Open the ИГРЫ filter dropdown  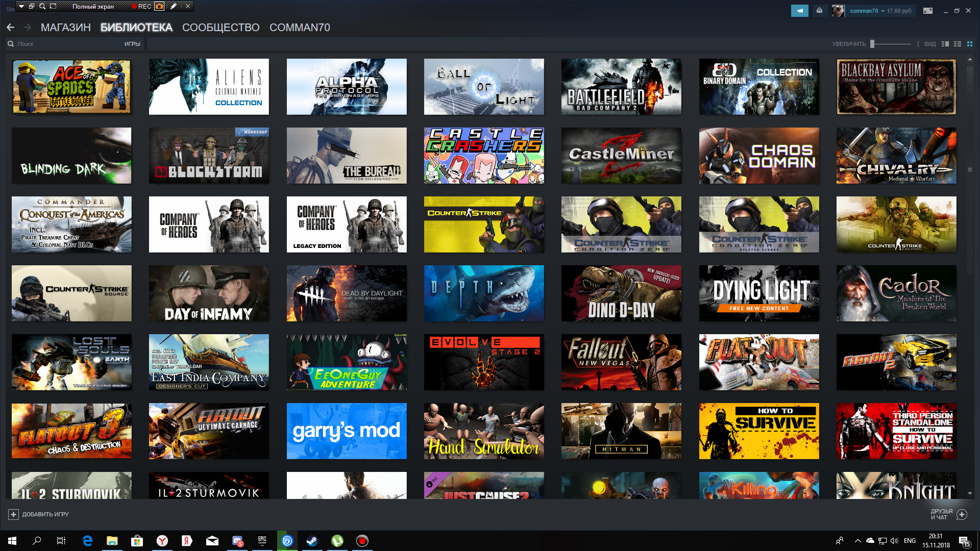click(132, 44)
